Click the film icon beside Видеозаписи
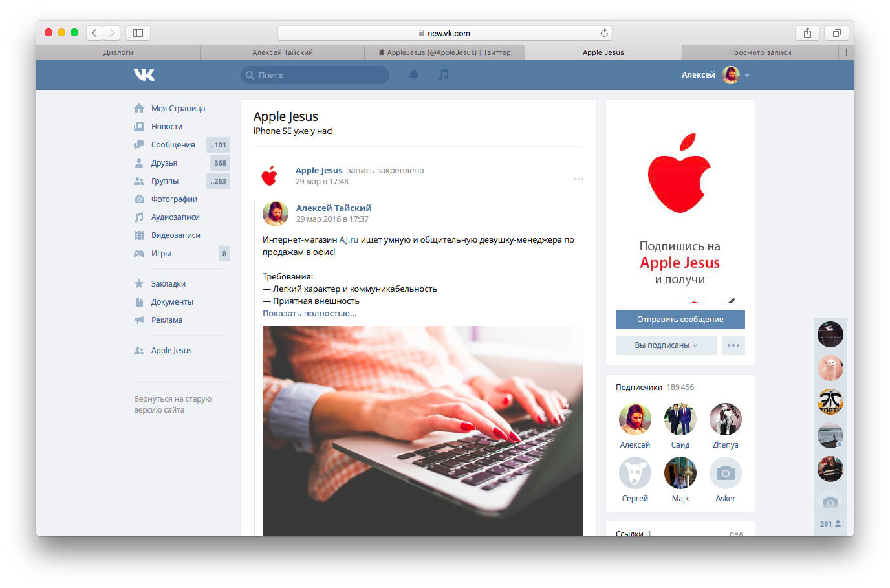Screen dimensions: 890x588 139,235
